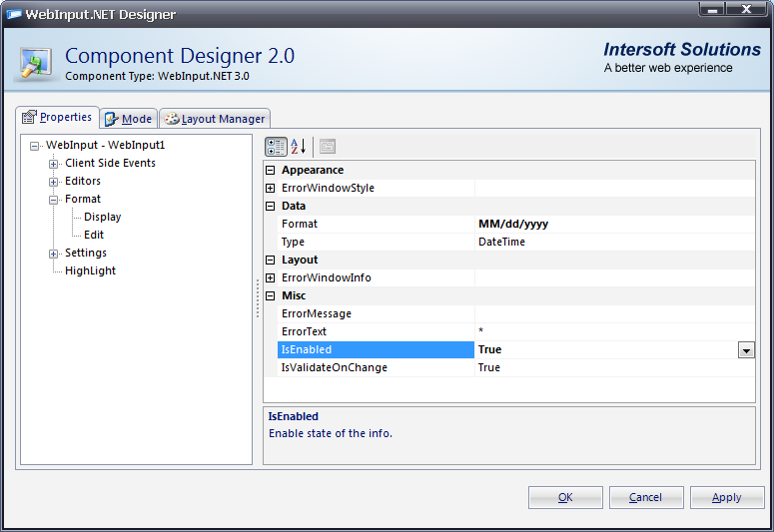Image resolution: width=774 pixels, height=532 pixels.
Task: Click the Property Pages toolbar icon
Action: pos(328,147)
